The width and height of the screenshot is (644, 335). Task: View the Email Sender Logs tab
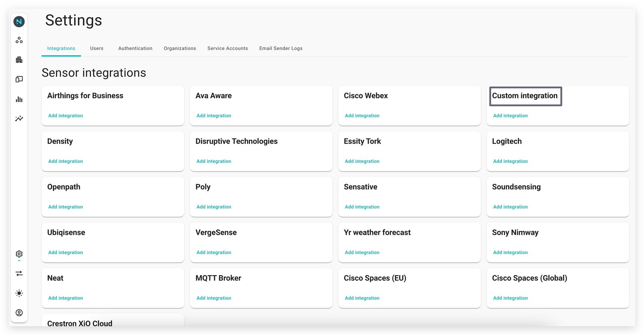281,48
